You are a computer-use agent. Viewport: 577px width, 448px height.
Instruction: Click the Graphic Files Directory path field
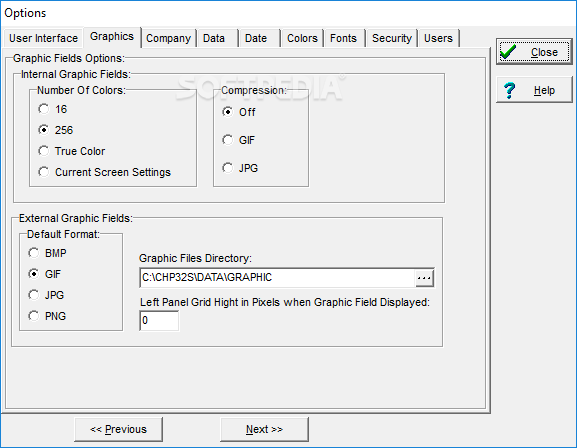click(x=277, y=278)
